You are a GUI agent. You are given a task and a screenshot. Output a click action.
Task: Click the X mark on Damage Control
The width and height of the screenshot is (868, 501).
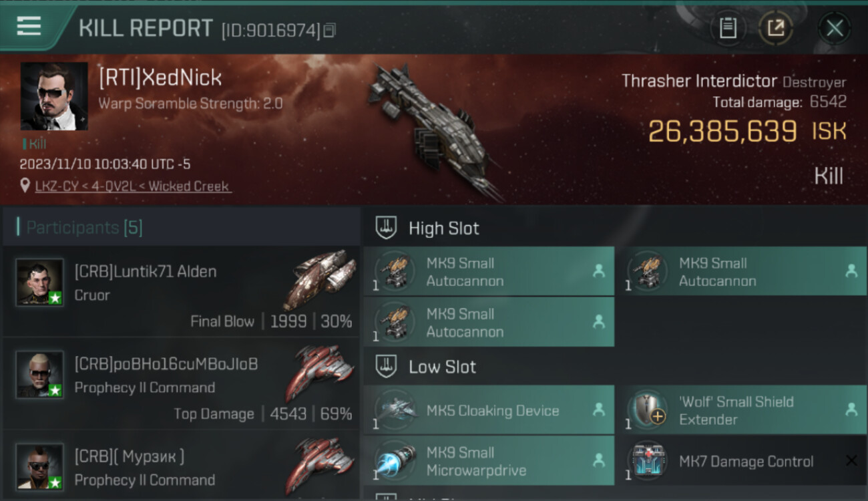[851, 460]
